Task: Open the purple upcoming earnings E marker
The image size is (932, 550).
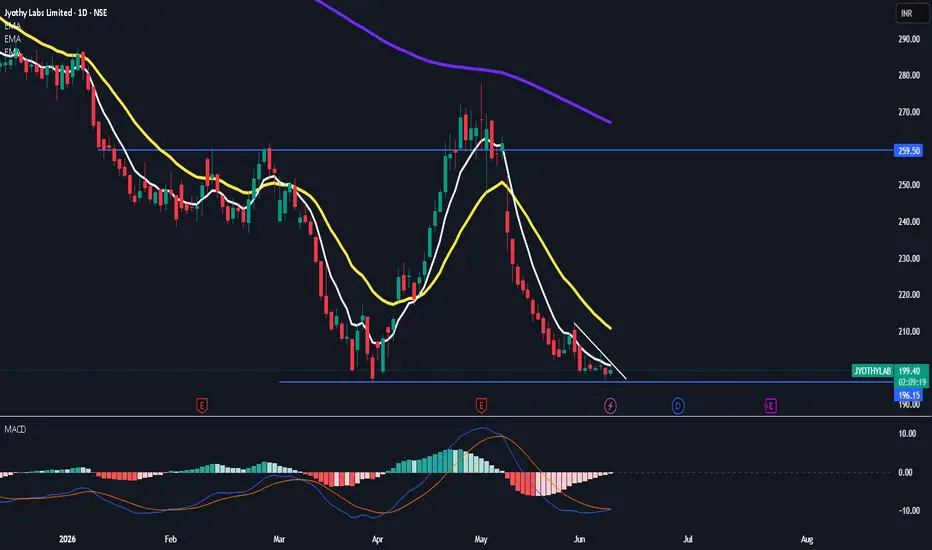Action: click(x=770, y=406)
